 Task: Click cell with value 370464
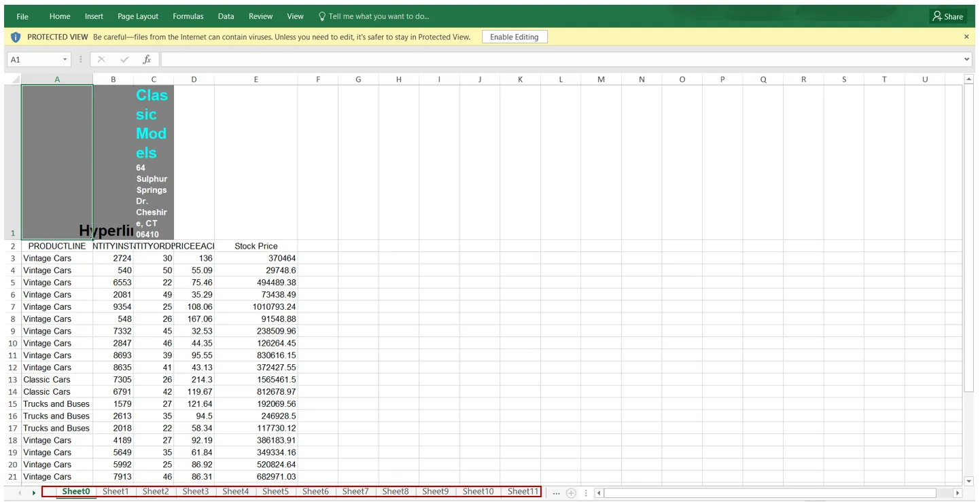pos(256,258)
